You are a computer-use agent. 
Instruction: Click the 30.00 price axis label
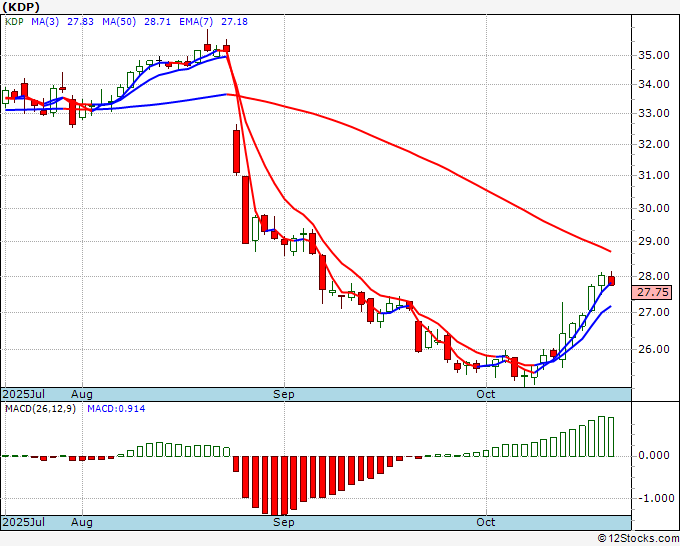654,209
